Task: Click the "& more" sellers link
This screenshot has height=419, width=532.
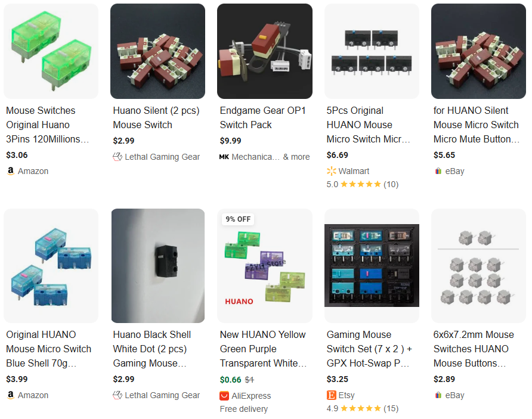Action: point(296,157)
